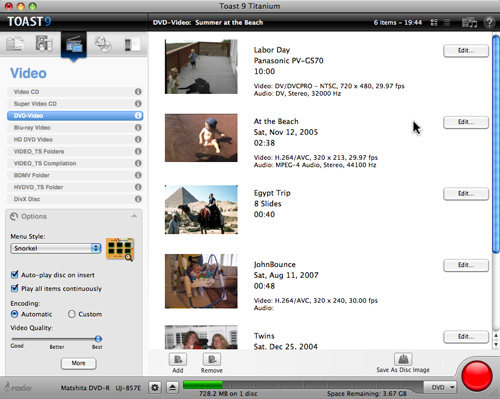Viewport: 500px width, 399px height.
Task: Toggle Auto-play disc on insert
Action: (x=14, y=275)
